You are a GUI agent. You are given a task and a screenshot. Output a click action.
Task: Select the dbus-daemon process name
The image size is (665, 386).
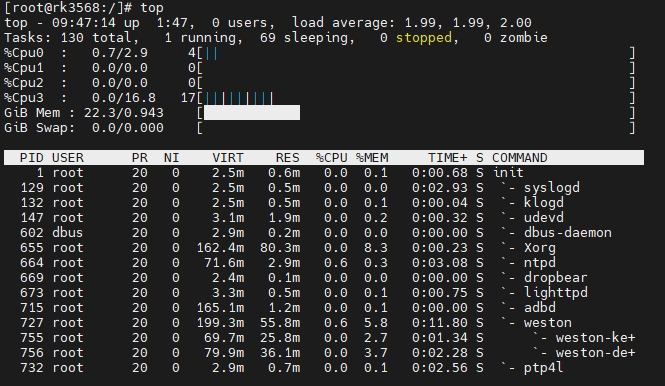(567, 232)
